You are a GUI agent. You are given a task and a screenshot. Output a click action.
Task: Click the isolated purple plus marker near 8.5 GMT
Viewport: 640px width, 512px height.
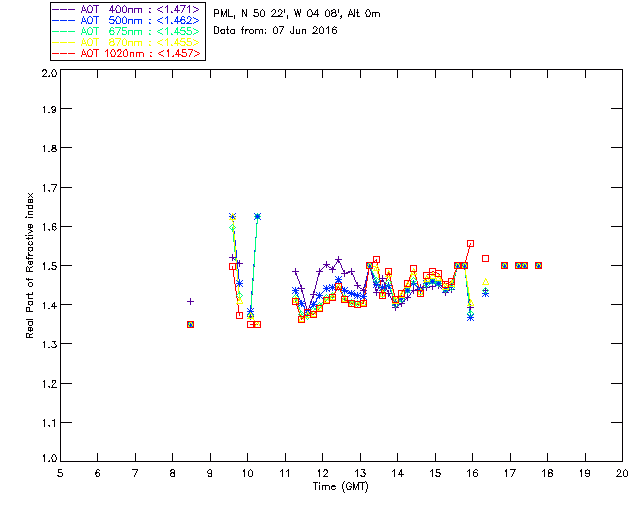(190, 302)
